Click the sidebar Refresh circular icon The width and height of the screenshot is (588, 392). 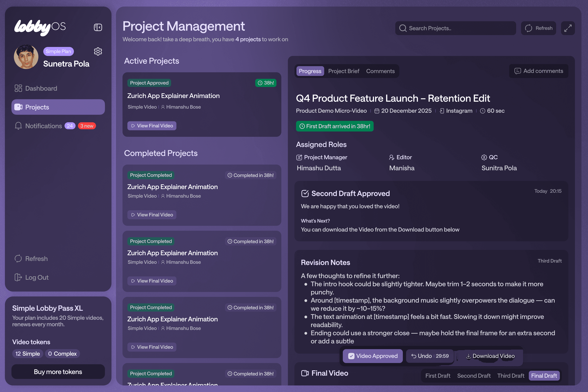(18, 258)
